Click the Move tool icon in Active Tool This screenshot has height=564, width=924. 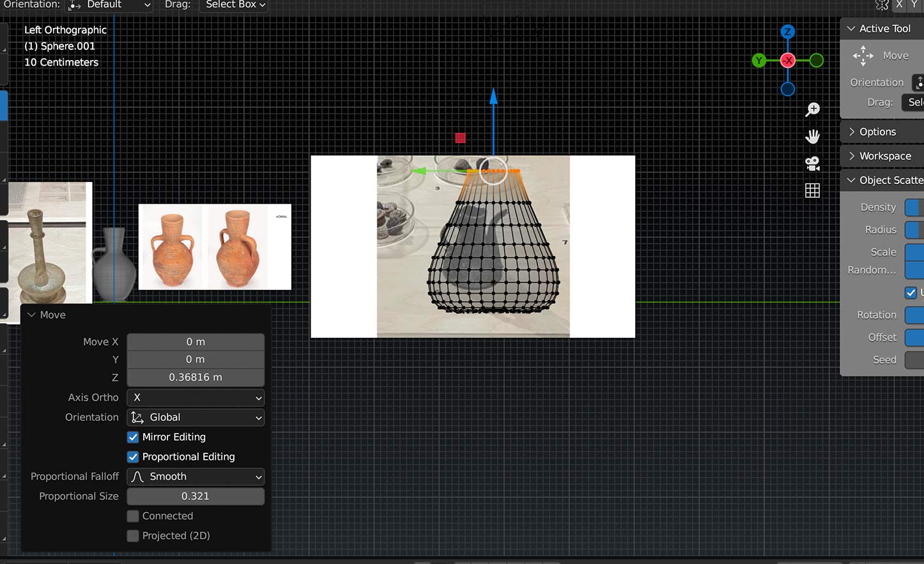[x=863, y=56]
